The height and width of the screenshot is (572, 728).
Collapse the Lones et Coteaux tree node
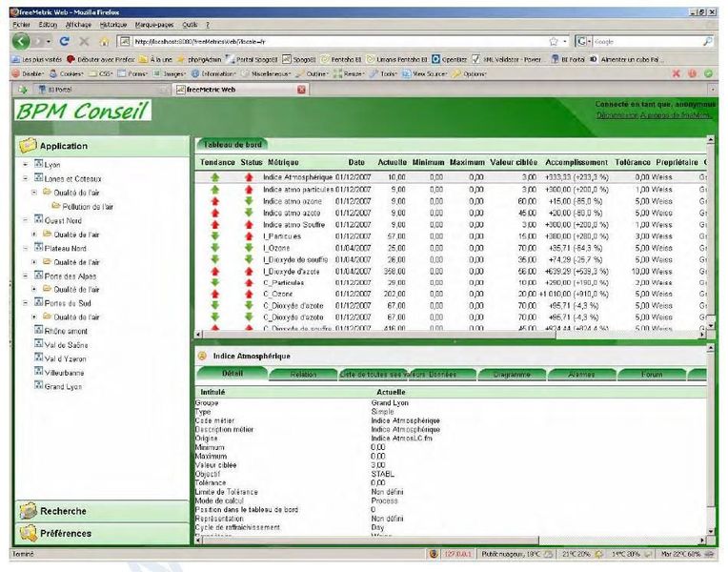click(x=26, y=178)
